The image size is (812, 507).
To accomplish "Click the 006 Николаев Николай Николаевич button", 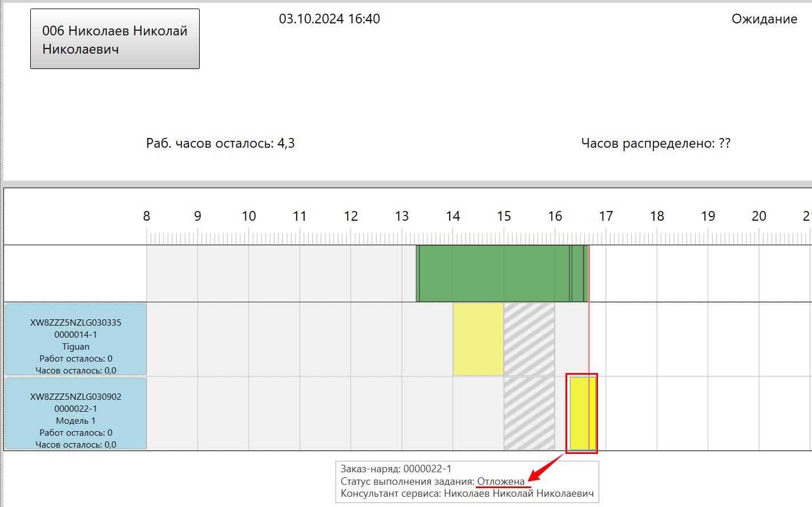I will pyautogui.click(x=115, y=39).
